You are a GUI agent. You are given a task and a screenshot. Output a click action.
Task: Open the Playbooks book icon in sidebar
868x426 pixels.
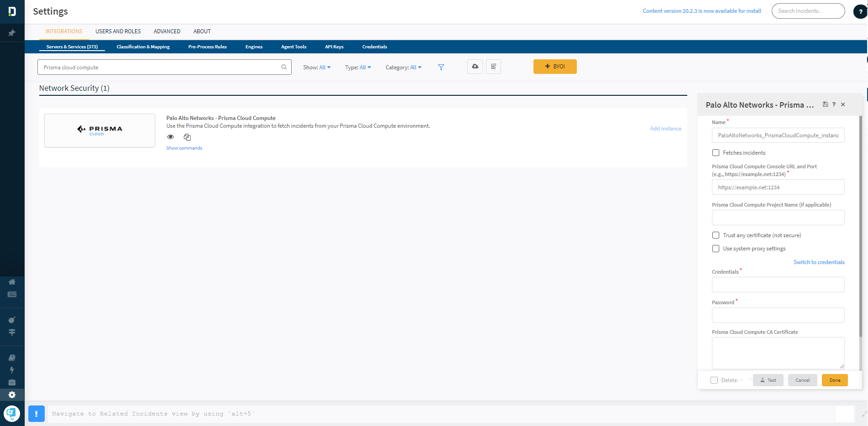[x=12, y=358]
